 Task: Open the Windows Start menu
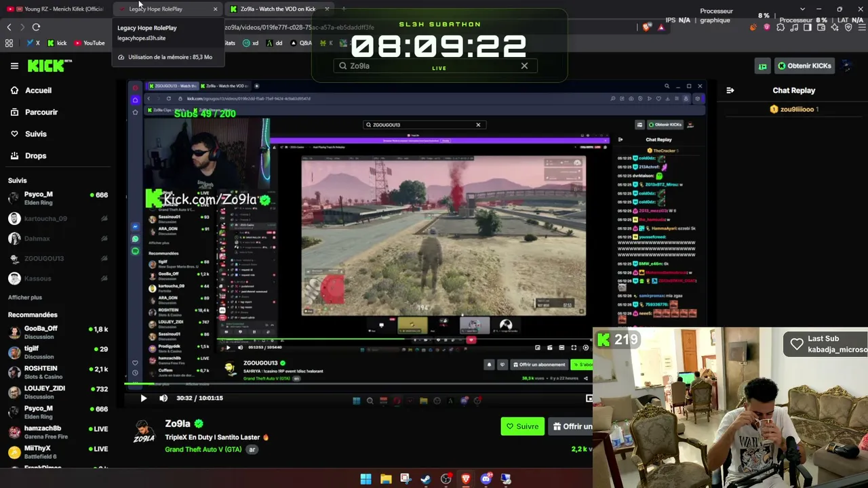click(366, 479)
